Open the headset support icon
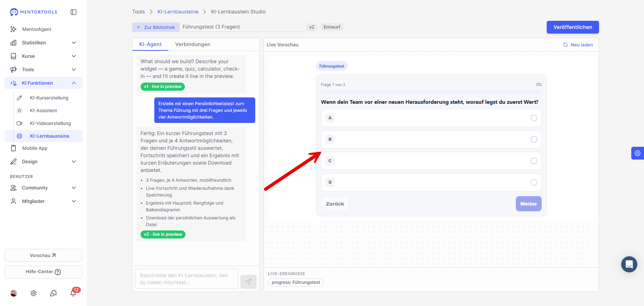644x306 pixels. [53, 293]
